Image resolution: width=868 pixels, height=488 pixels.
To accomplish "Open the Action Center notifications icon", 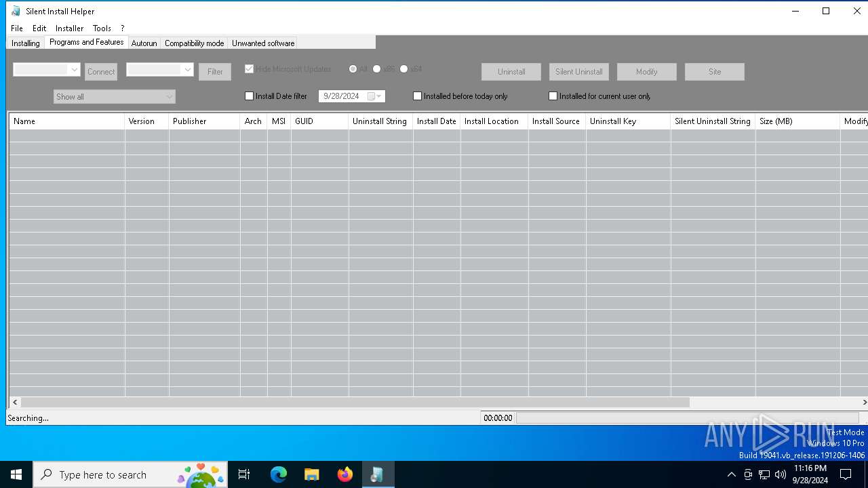I will point(846,474).
